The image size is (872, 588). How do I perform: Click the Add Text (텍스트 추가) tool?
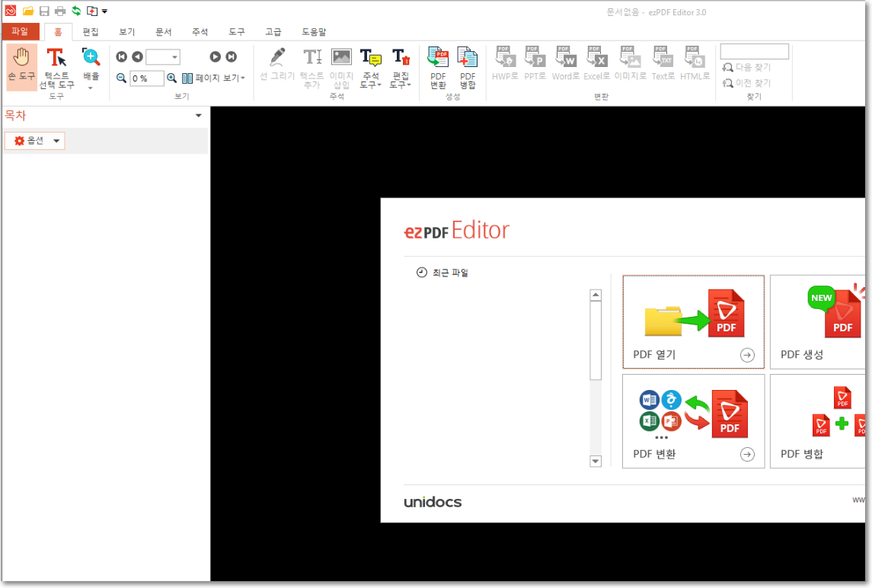pos(312,68)
